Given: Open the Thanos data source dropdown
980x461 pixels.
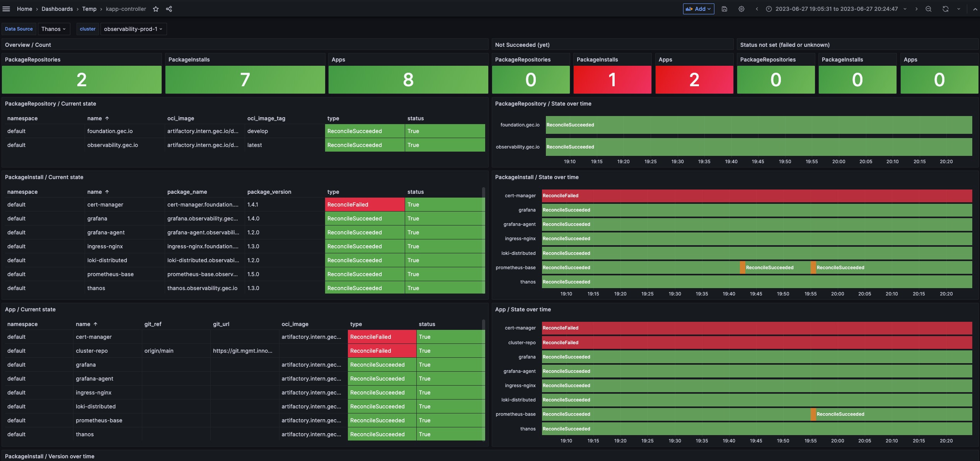Looking at the screenshot, I should point(53,29).
